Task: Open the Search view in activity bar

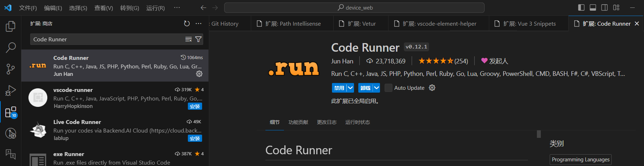Action: click(11, 47)
